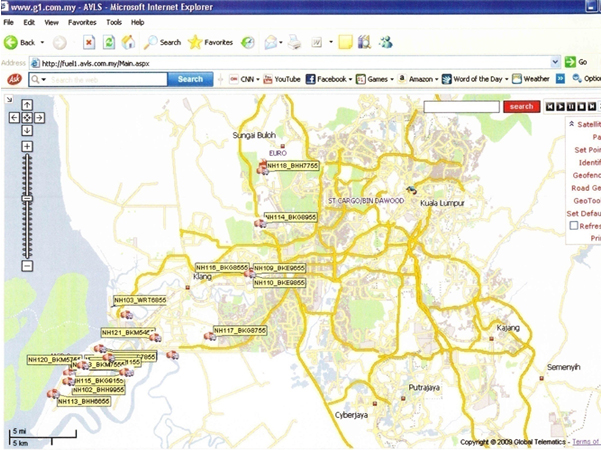Click the IE Home toolbar icon
Viewport: 601px width, 450px height.
[129, 42]
